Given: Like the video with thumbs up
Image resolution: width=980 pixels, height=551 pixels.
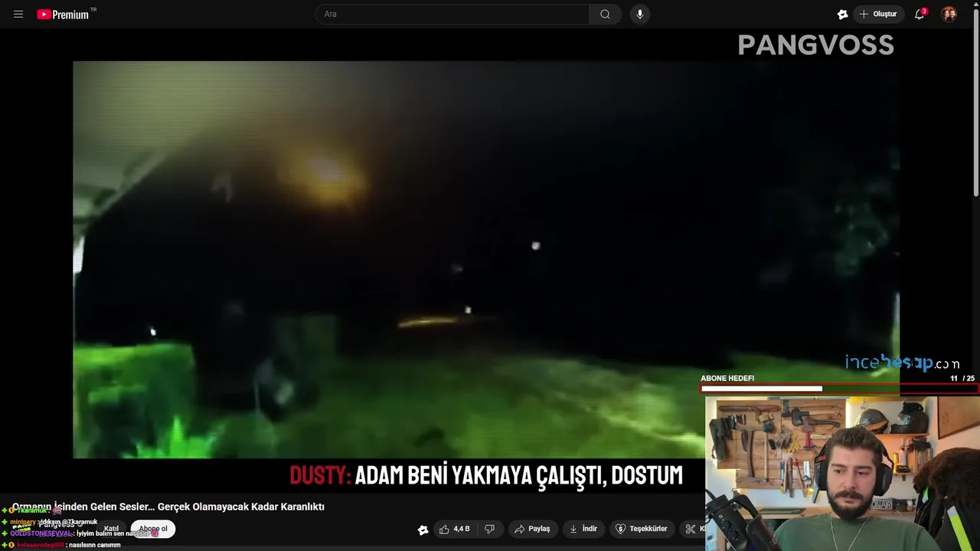Looking at the screenshot, I should (454, 529).
